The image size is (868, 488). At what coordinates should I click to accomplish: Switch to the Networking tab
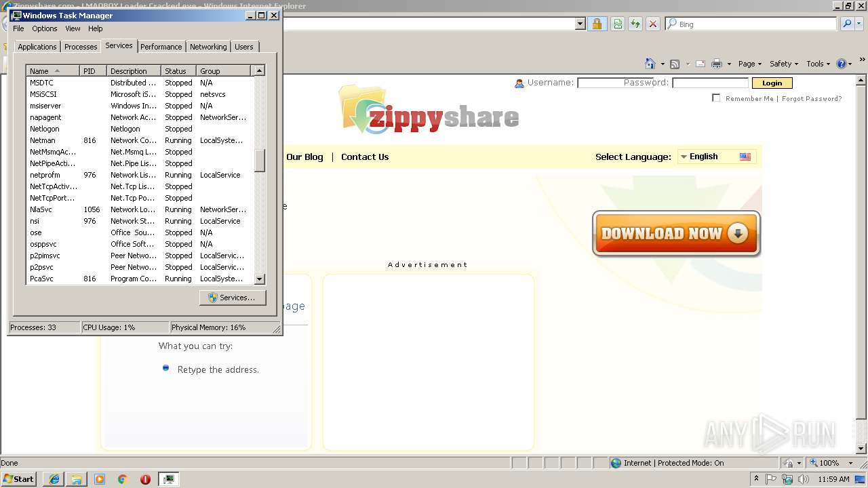click(x=208, y=47)
